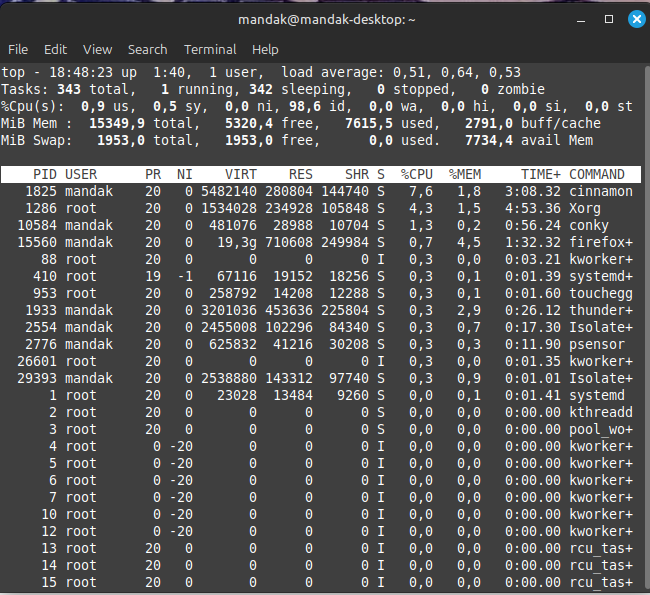
Task: Click the %CPU column header
Action: (x=417, y=175)
